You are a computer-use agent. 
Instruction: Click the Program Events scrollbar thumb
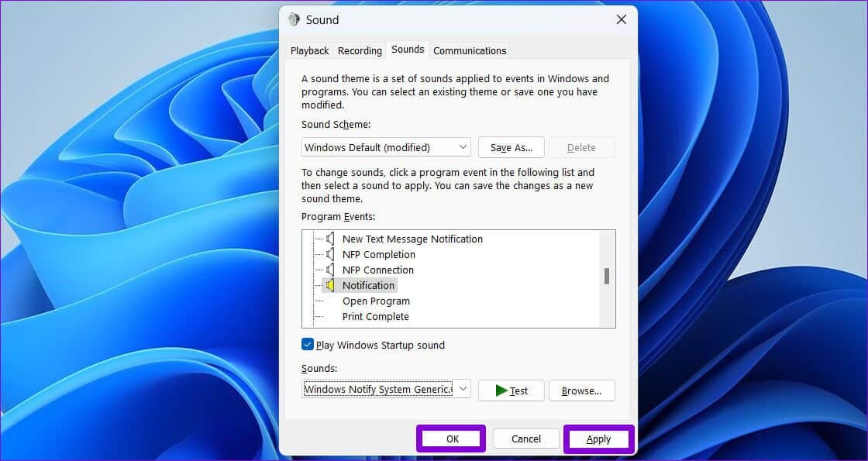(607, 276)
